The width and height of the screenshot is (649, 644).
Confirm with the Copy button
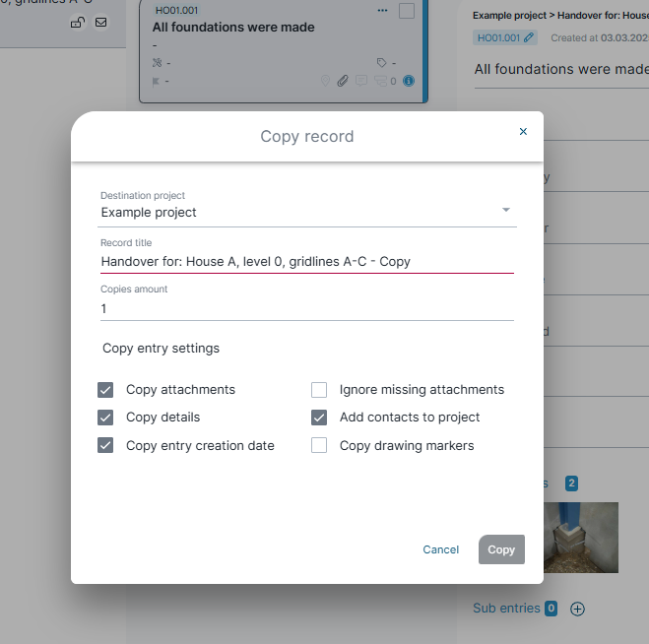point(501,549)
